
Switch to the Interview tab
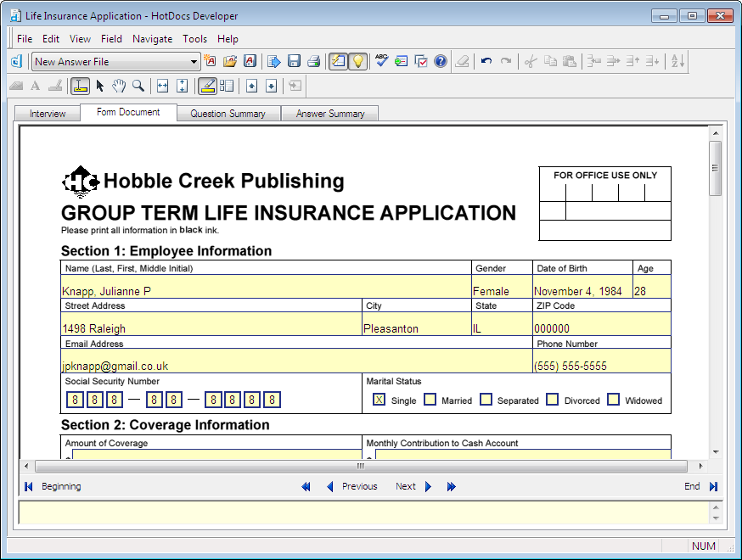pos(48,114)
